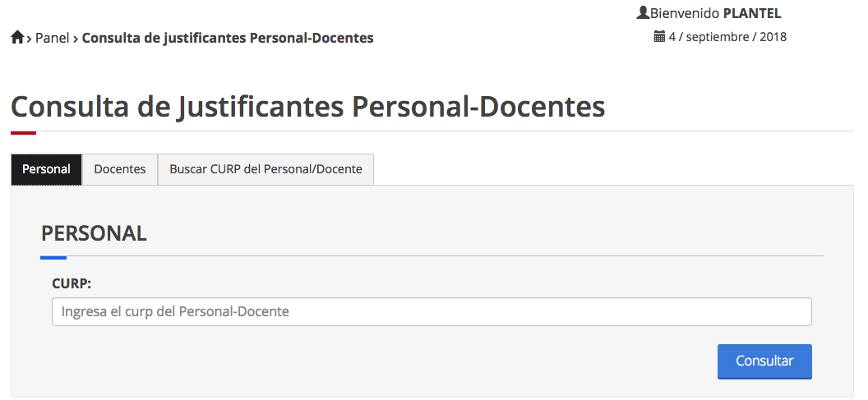
Task: Click the PLANTEL username text
Action: (x=751, y=13)
